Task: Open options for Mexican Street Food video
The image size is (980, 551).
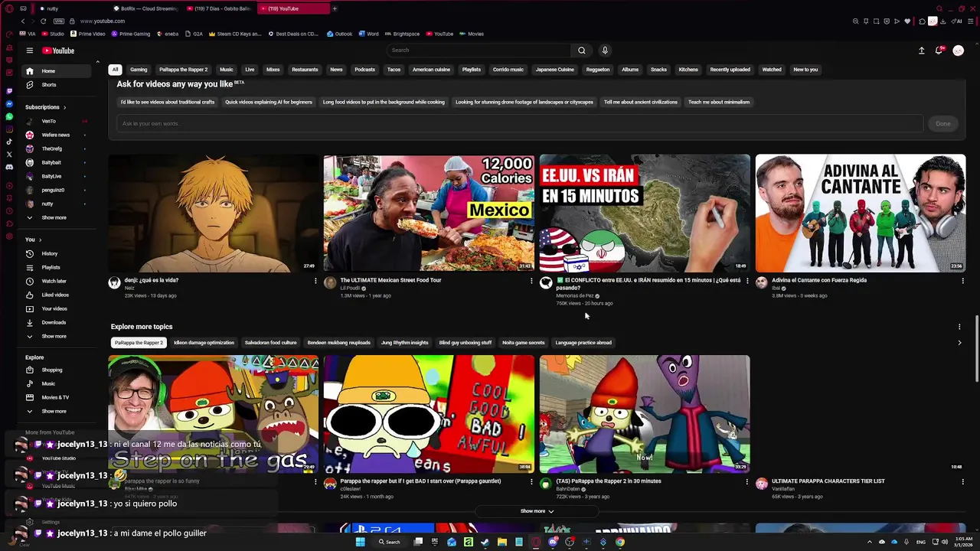Action: [x=531, y=281]
